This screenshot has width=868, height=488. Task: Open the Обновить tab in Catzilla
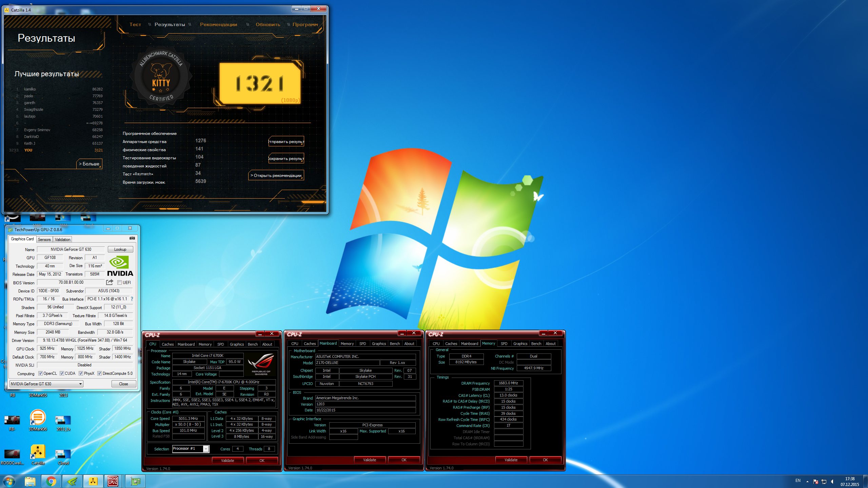pos(268,24)
